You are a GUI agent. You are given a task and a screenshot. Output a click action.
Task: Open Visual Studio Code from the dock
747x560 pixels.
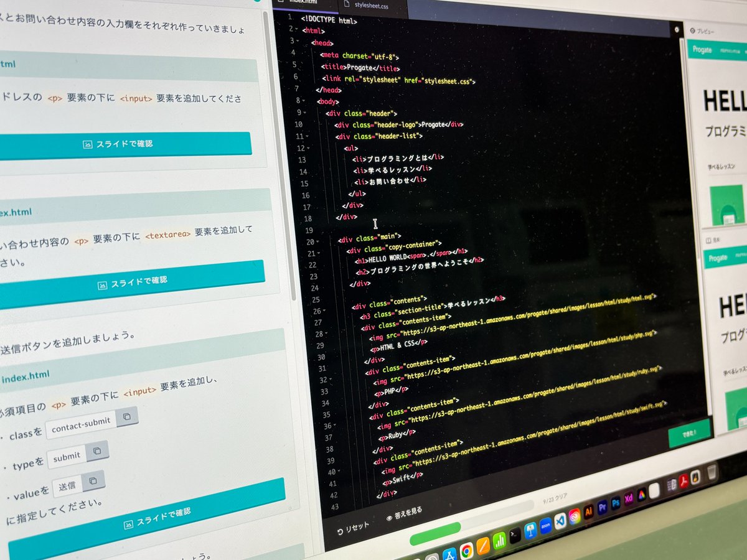tap(560, 522)
